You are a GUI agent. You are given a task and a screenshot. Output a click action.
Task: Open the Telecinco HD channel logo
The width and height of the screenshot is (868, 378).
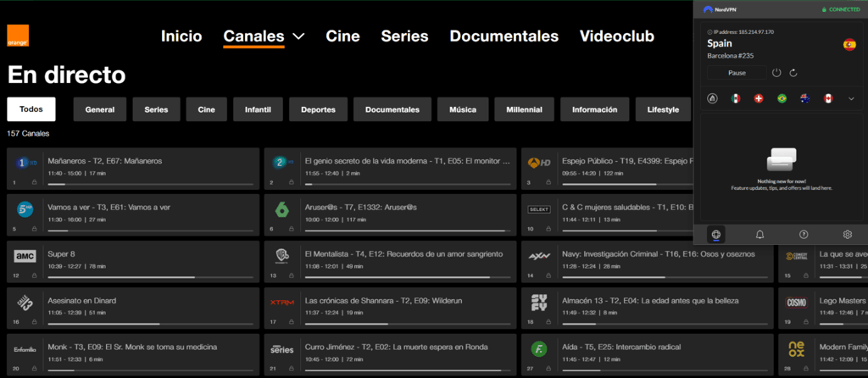click(x=25, y=209)
